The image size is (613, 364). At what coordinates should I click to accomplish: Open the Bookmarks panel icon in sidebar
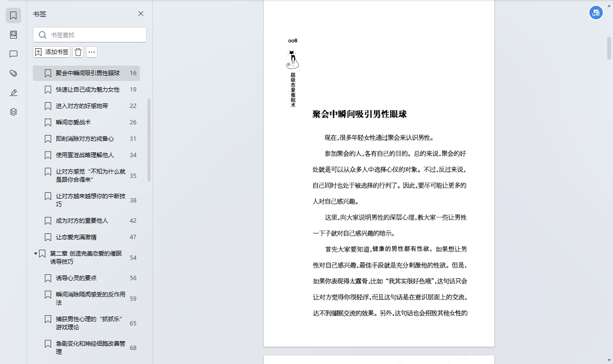(x=14, y=15)
